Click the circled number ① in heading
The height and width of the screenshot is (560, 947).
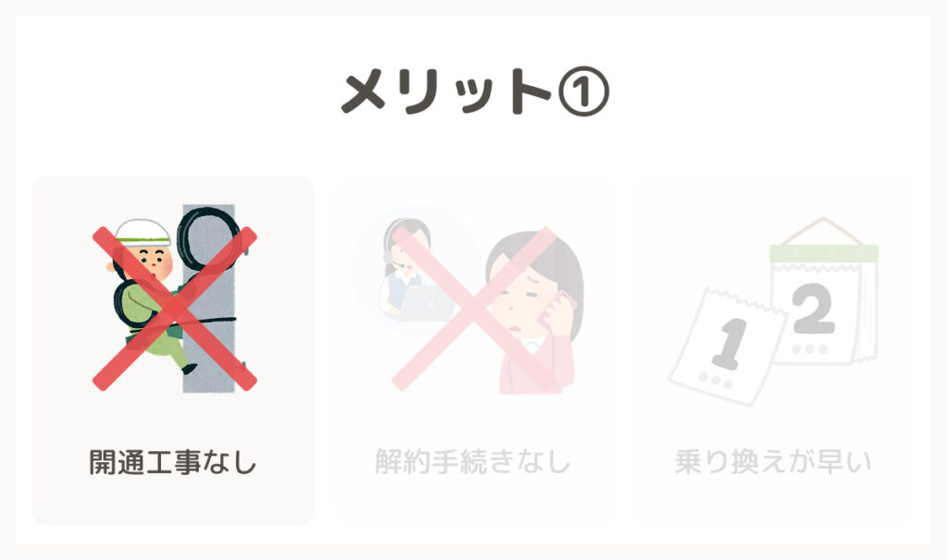(583, 91)
